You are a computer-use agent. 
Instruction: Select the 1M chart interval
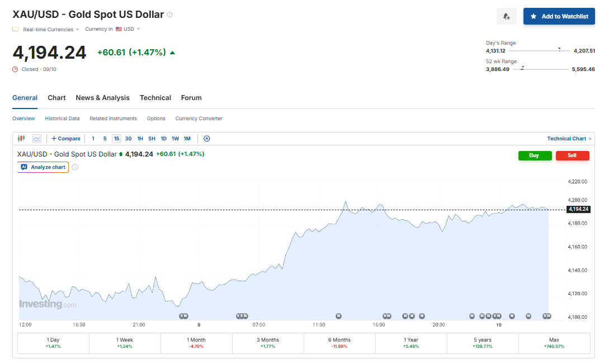point(187,139)
